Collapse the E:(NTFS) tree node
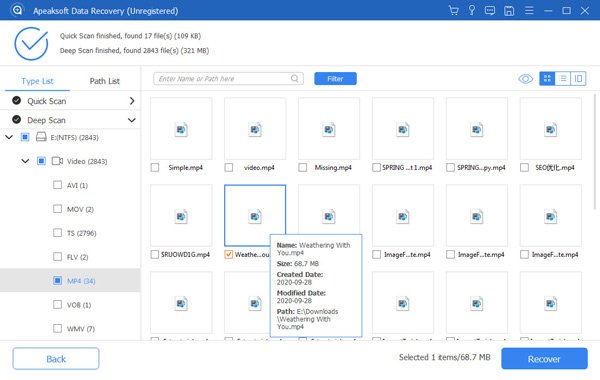The width and height of the screenshot is (600, 380). pyautogui.click(x=9, y=137)
